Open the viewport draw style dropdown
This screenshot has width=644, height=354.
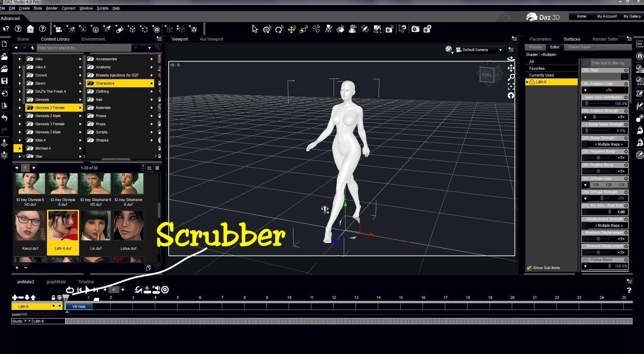point(449,50)
